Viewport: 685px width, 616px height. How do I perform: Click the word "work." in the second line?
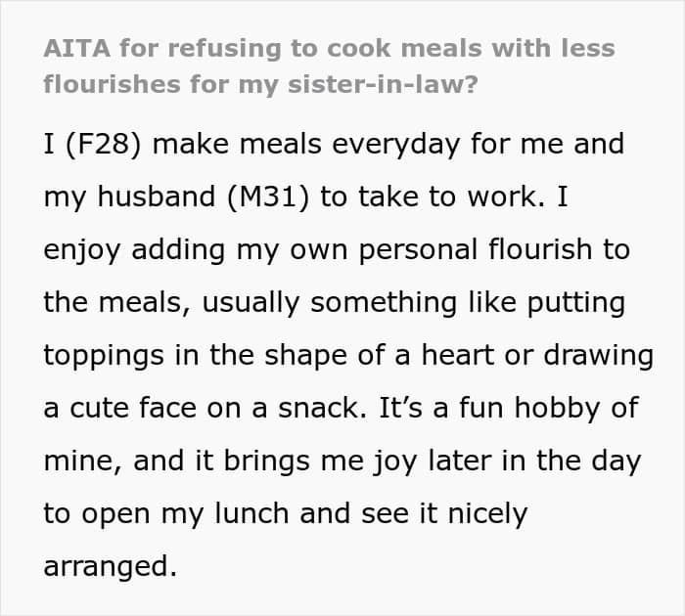point(506,197)
